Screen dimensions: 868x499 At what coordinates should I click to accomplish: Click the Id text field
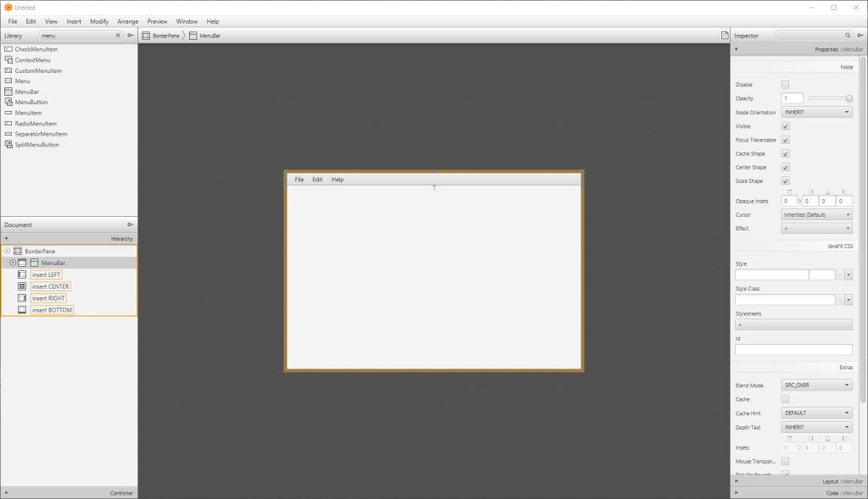coord(793,349)
